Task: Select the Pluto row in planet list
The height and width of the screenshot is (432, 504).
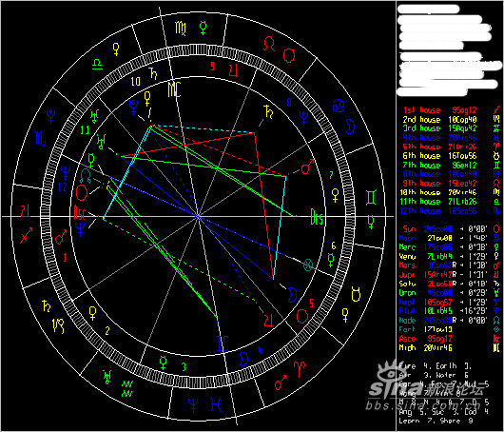Action: click(449, 311)
